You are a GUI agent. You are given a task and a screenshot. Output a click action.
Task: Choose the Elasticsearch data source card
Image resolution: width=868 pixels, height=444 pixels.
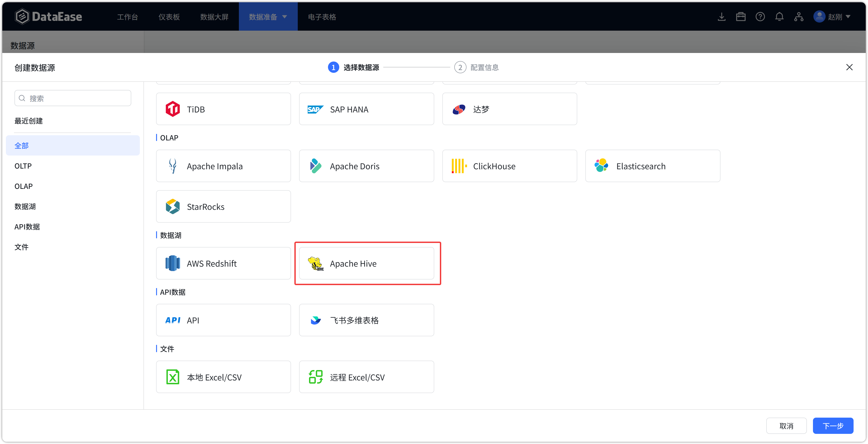pyautogui.click(x=653, y=166)
